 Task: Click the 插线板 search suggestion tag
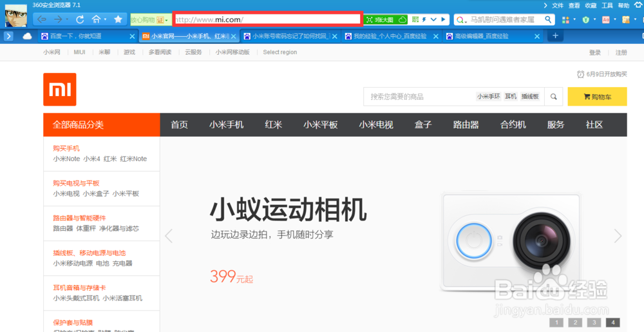530,97
